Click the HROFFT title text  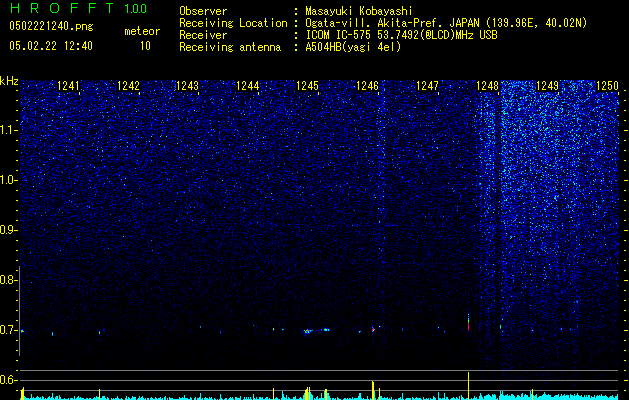click(62, 8)
